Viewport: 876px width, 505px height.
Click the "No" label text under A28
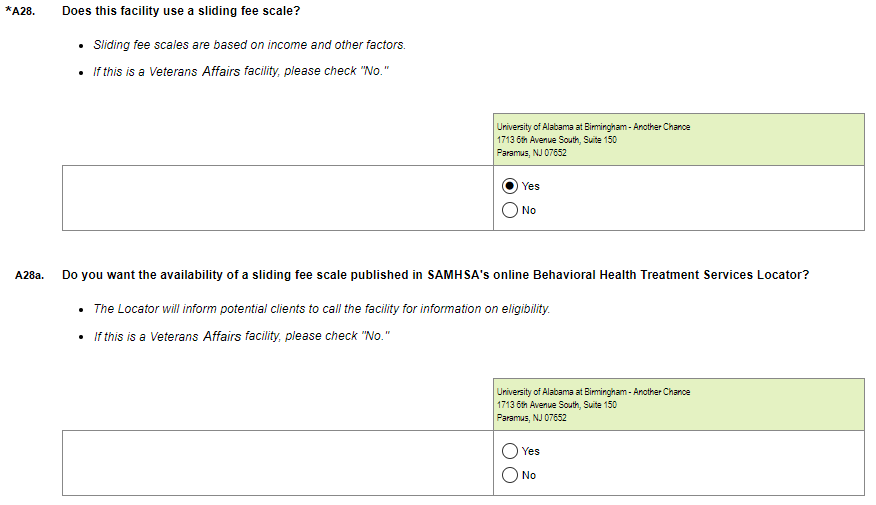(529, 210)
